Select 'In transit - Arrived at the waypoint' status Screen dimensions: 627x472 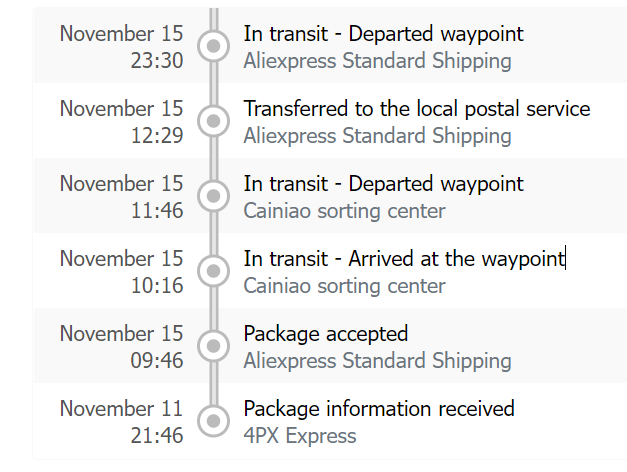click(404, 259)
